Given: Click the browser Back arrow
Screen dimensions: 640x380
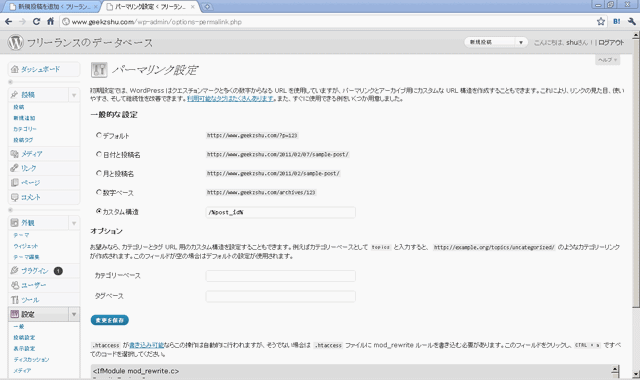Looking at the screenshot, I should pyautogui.click(x=9, y=22).
